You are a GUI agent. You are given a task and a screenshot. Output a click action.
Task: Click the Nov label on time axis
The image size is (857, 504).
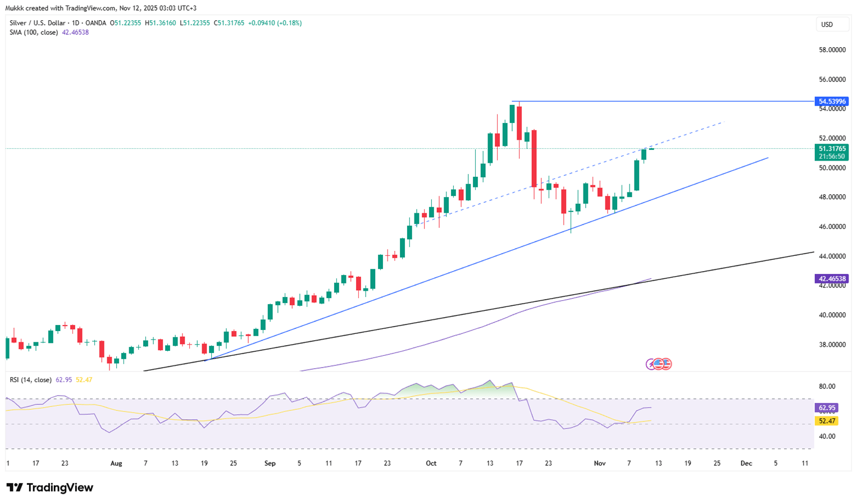[x=600, y=464]
